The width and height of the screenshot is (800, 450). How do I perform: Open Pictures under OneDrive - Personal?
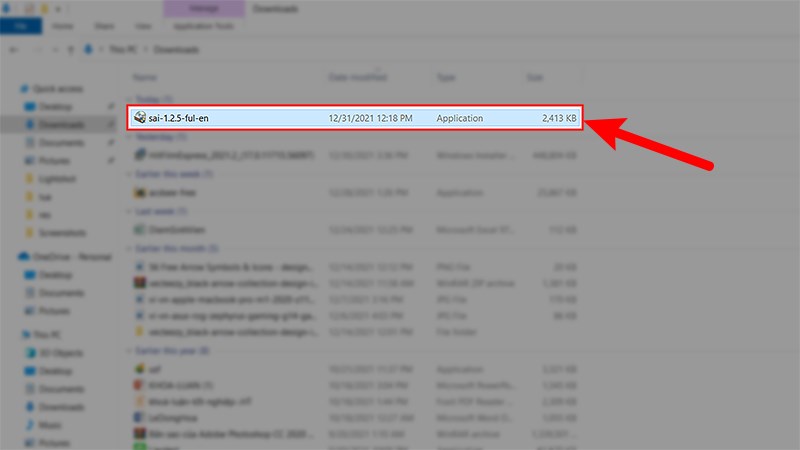(54, 311)
